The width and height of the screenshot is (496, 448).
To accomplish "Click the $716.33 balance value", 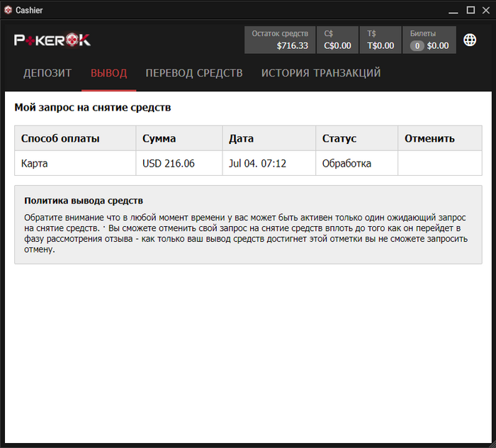I will coord(292,46).
